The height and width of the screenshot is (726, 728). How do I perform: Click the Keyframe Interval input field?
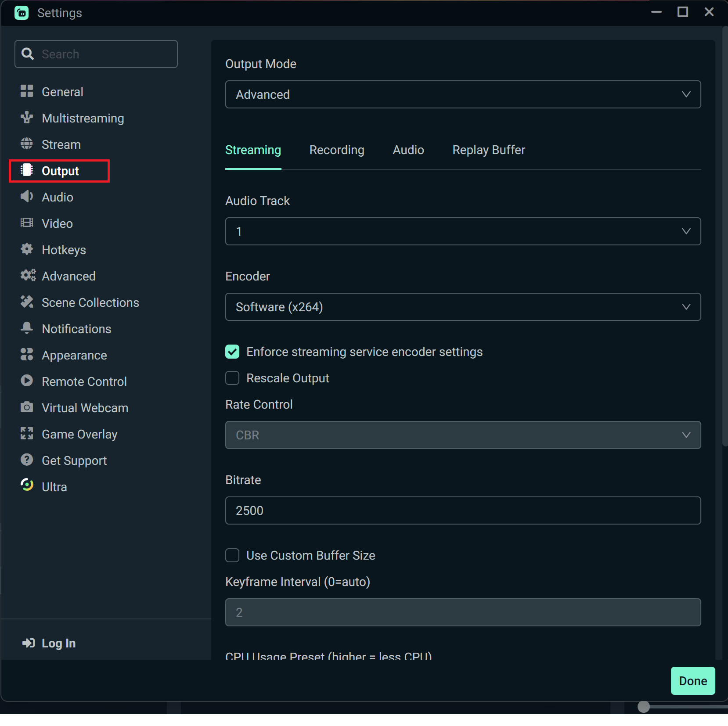pos(463,612)
